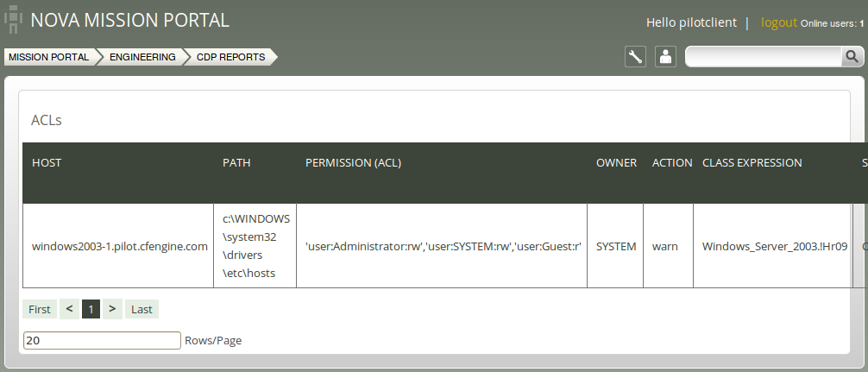Jump to Last page button

[x=142, y=310]
